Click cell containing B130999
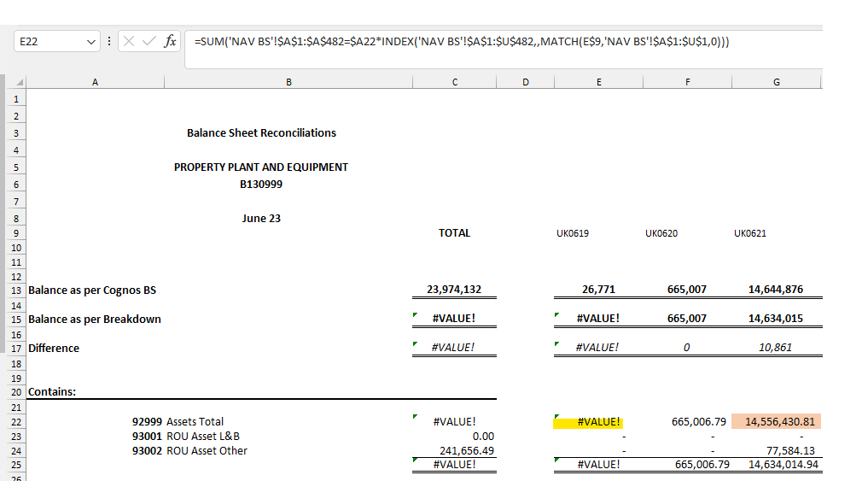Screen dimensions: 868x481 pos(260,185)
